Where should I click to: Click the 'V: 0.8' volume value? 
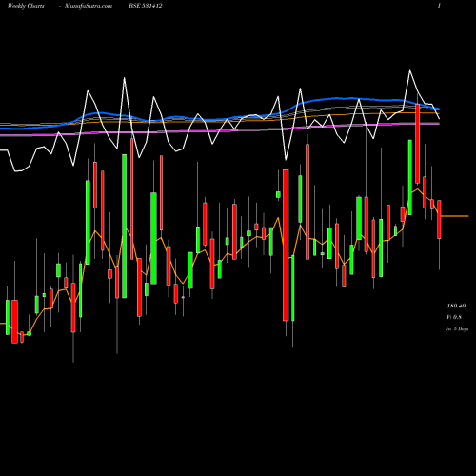coord(454,317)
